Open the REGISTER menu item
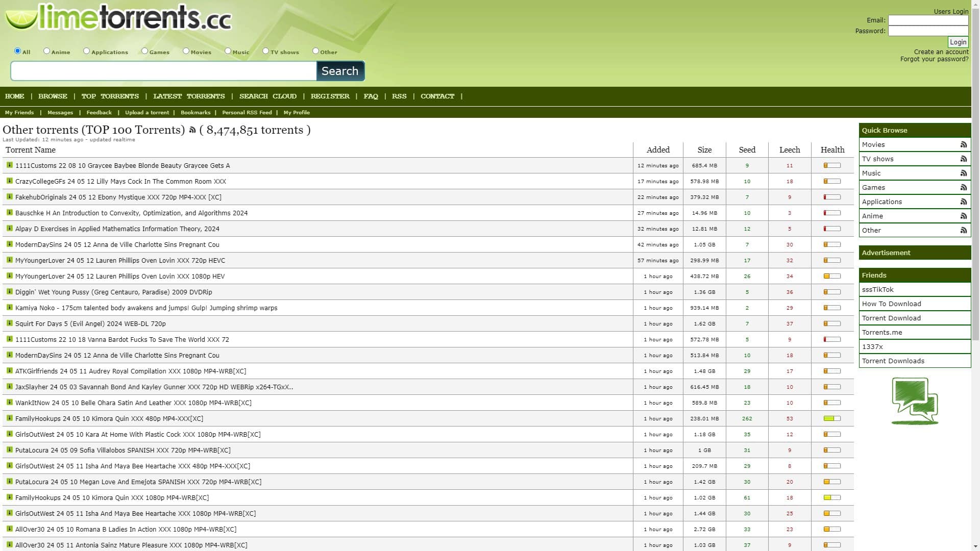The width and height of the screenshot is (980, 551). coord(330,96)
